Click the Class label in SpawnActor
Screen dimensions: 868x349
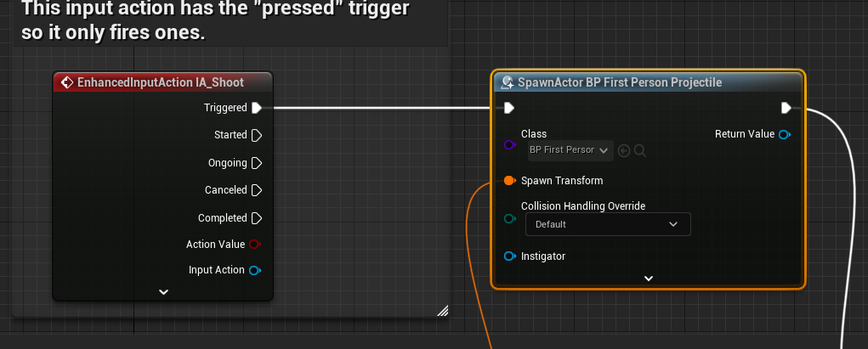534,134
